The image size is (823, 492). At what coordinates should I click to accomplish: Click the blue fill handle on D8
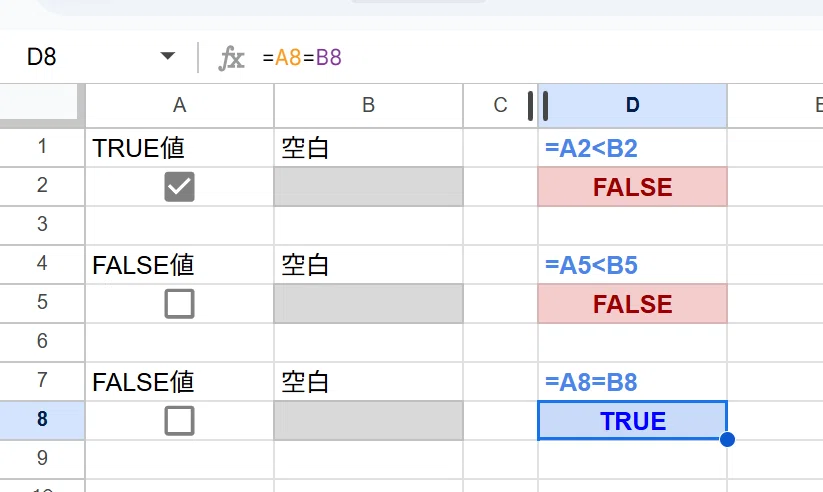[x=727, y=439]
